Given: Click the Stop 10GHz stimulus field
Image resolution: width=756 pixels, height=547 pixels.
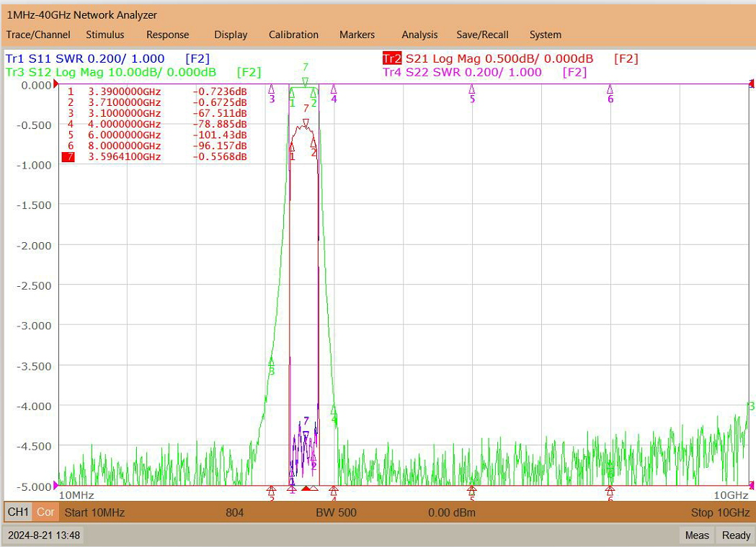Looking at the screenshot, I should tap(720, 512).
